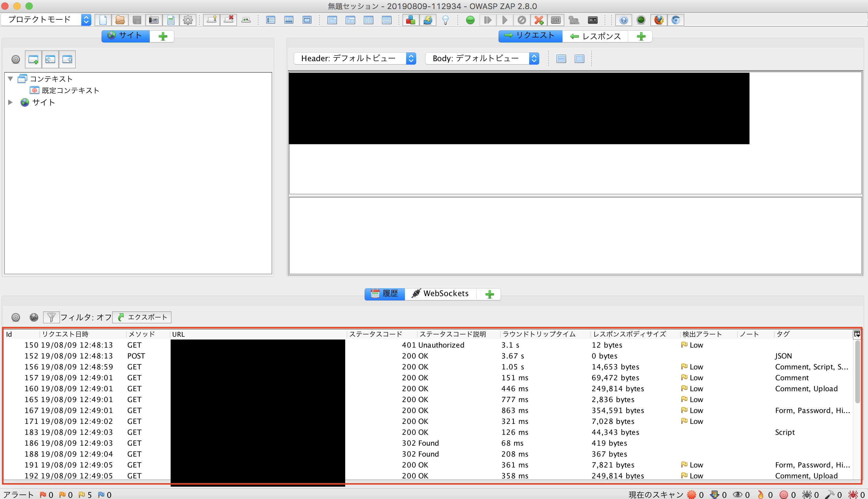Click new context icon in Sites toolbar
Image resolution: width=868 pixels, height=499 pixels.
[x=33, y=59]
